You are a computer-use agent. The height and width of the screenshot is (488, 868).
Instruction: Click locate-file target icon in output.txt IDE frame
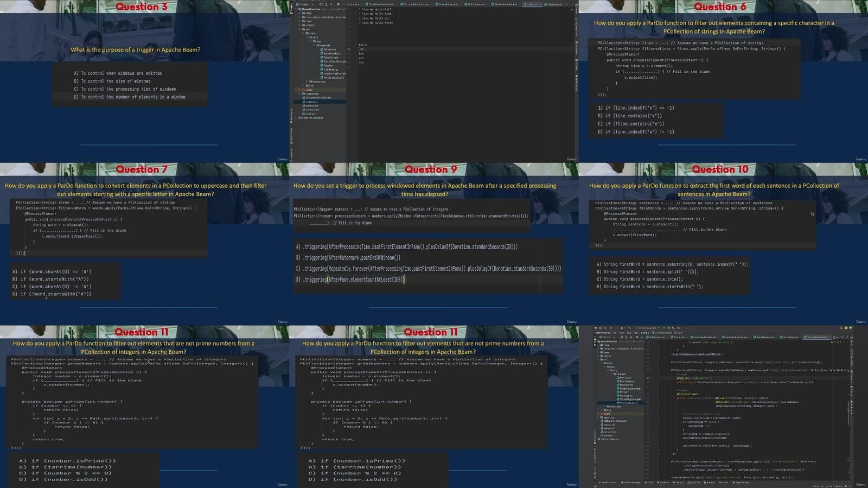tap(321, 4)
